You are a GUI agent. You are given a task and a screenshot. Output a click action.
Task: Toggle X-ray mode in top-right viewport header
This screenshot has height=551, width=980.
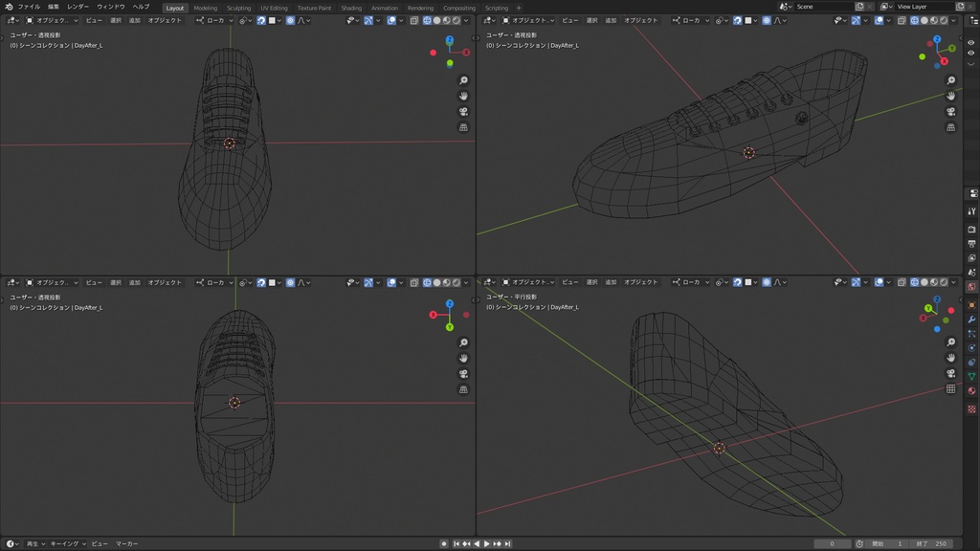click(x=903, y=20)
